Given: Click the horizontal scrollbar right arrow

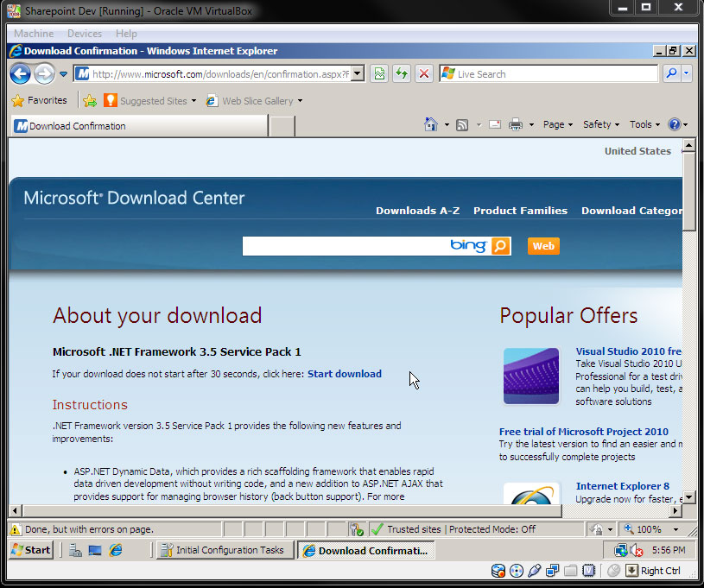Looking at the screenshot, I should tap(675, 510).
